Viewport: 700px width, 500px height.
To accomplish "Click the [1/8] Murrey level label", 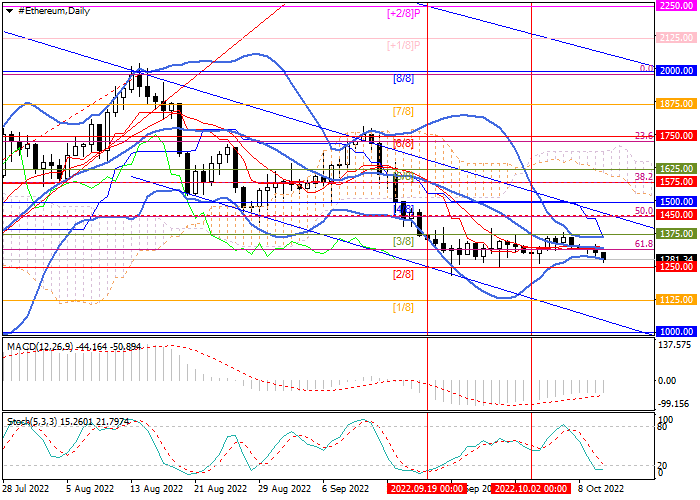I will pyautogui.click(x=402, y=307).
